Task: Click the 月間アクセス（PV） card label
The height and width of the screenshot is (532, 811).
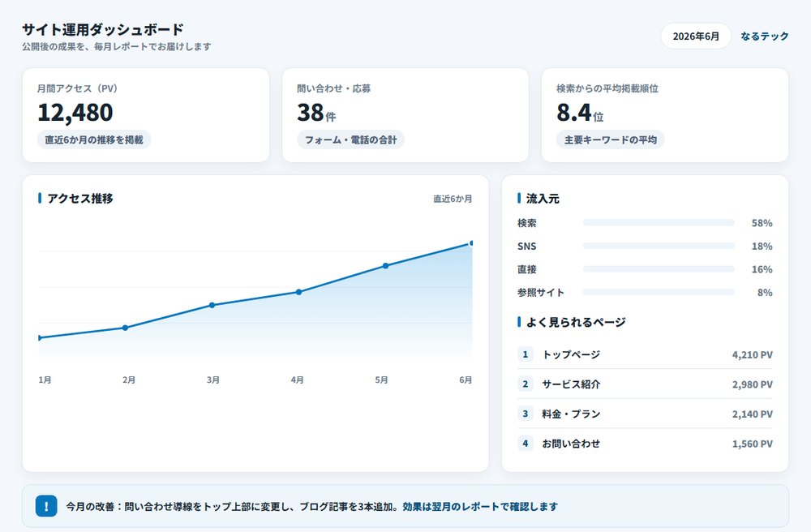Action: [x=78, y=88]
